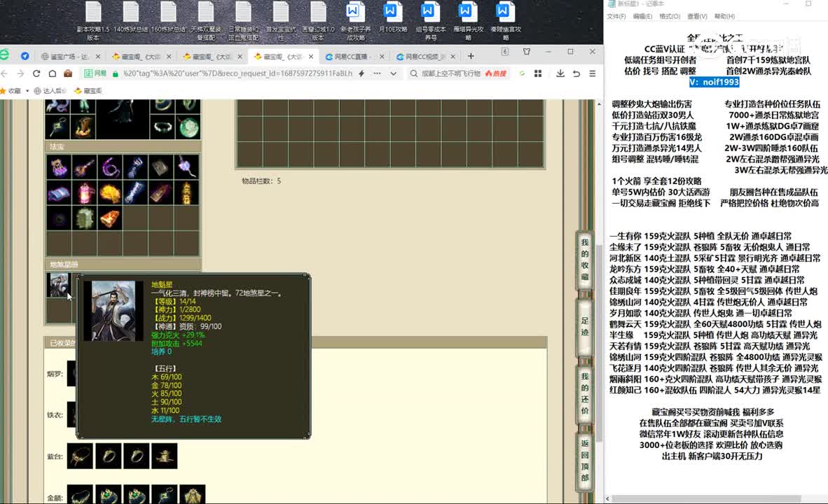
Task: Open the browser downloads panel
Action: 560,73
